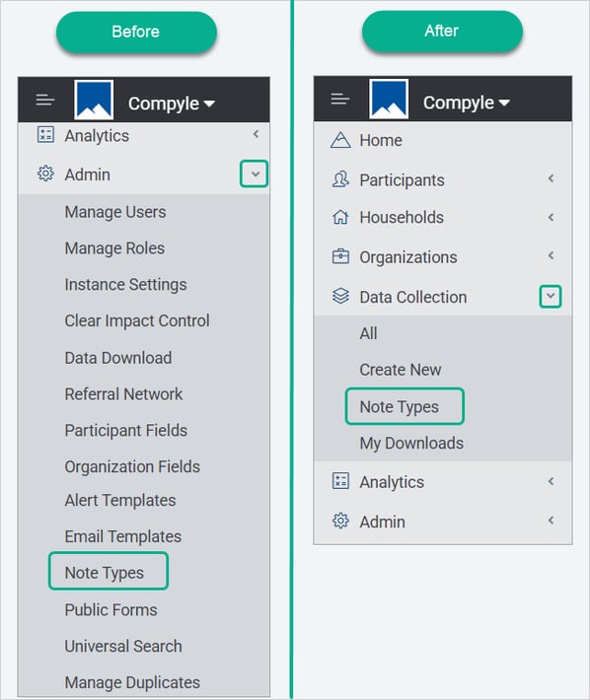Collapse the Data Collection chevron
The image size is (590, 700).
[x=551, y=297]
